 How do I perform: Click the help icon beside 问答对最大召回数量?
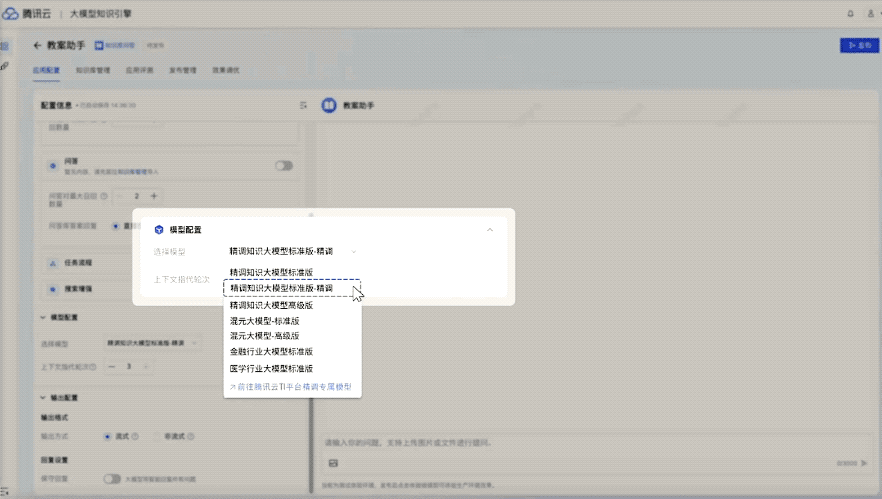[x=104, y=196]
